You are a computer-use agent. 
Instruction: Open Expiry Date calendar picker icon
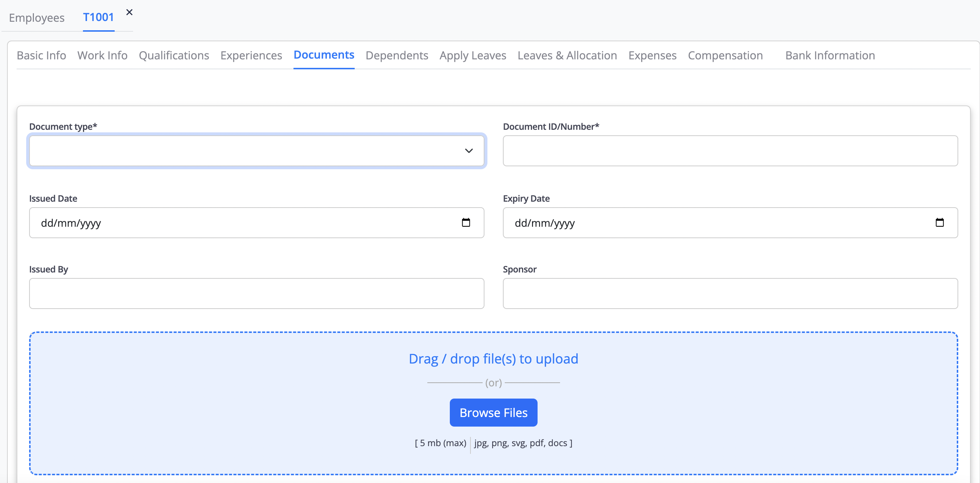click(939, 222)
